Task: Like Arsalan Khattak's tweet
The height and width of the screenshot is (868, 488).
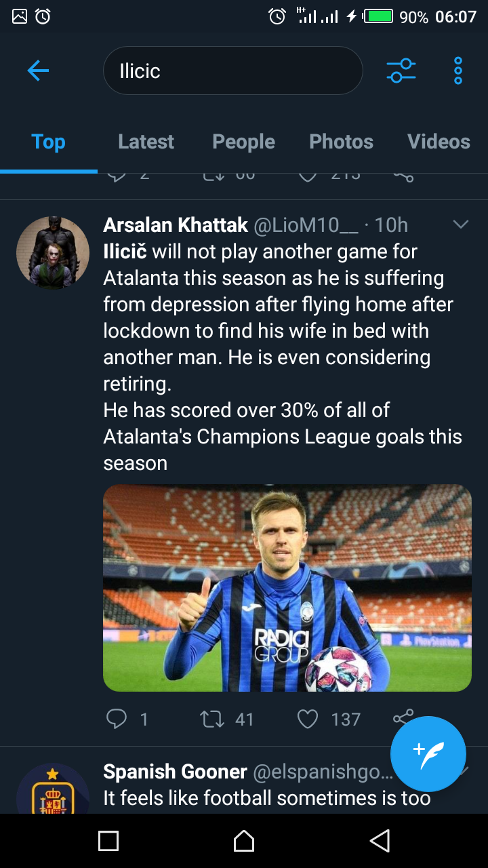Action: [308, 719]
